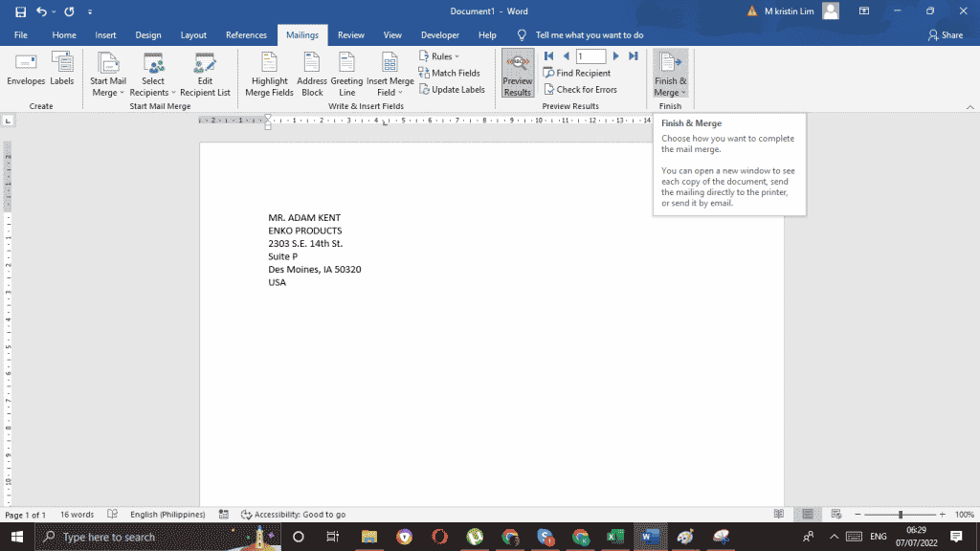Switch to the Design tab
This screenshot has width=980, height=551.
[x=148, y=35]
